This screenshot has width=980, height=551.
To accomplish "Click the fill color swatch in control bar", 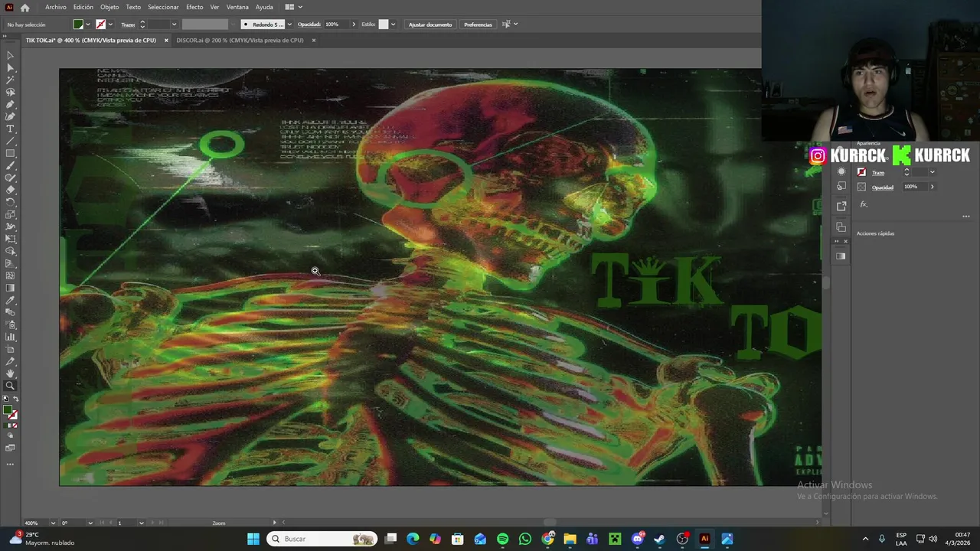I will (x=78, y=24).
